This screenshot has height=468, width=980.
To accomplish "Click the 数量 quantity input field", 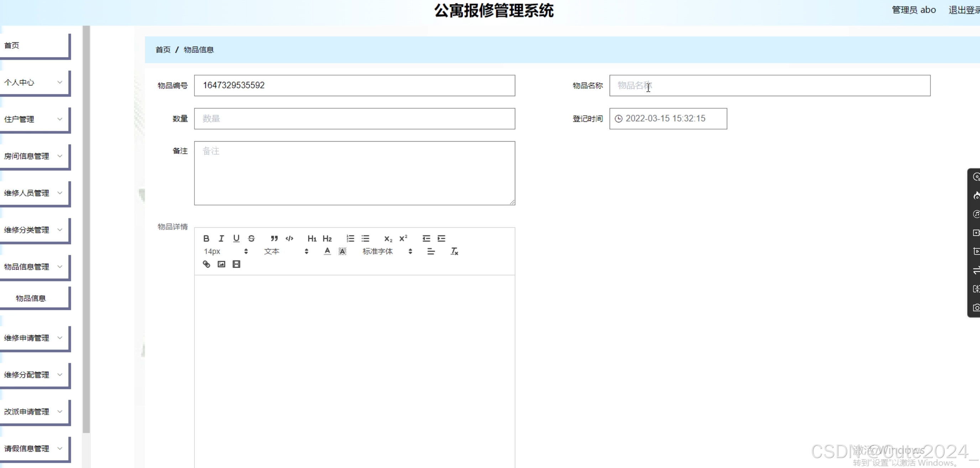I will (354, 119).
